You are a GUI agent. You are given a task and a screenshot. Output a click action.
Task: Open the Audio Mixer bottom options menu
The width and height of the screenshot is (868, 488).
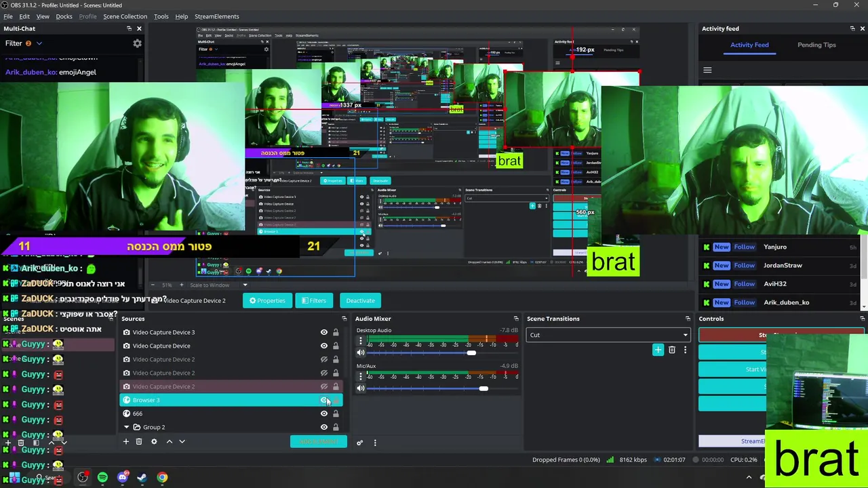375,443
